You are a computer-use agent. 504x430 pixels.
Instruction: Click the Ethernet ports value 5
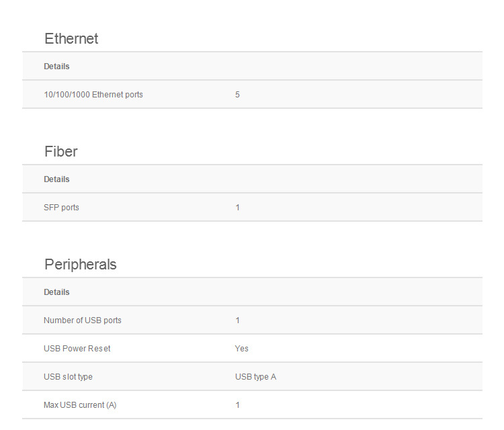click(237, 95)
